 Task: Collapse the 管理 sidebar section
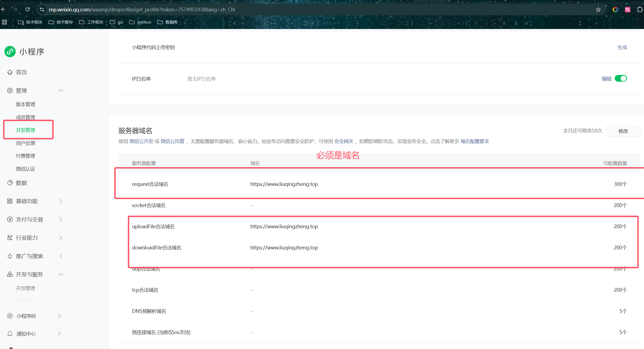(x=61, y=91)
